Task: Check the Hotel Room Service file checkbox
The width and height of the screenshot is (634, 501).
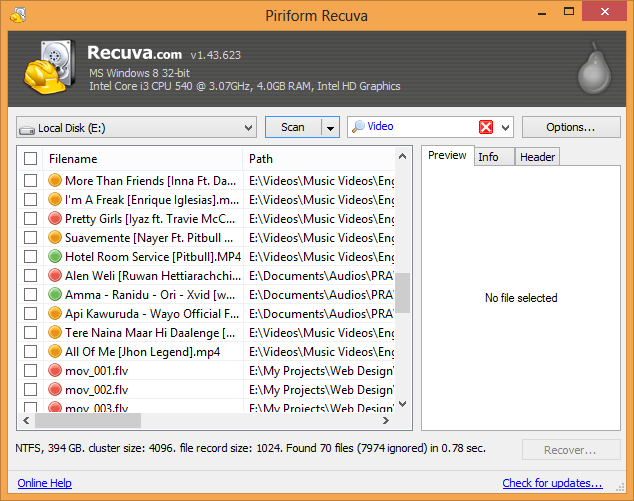Action: coord(30,256)
